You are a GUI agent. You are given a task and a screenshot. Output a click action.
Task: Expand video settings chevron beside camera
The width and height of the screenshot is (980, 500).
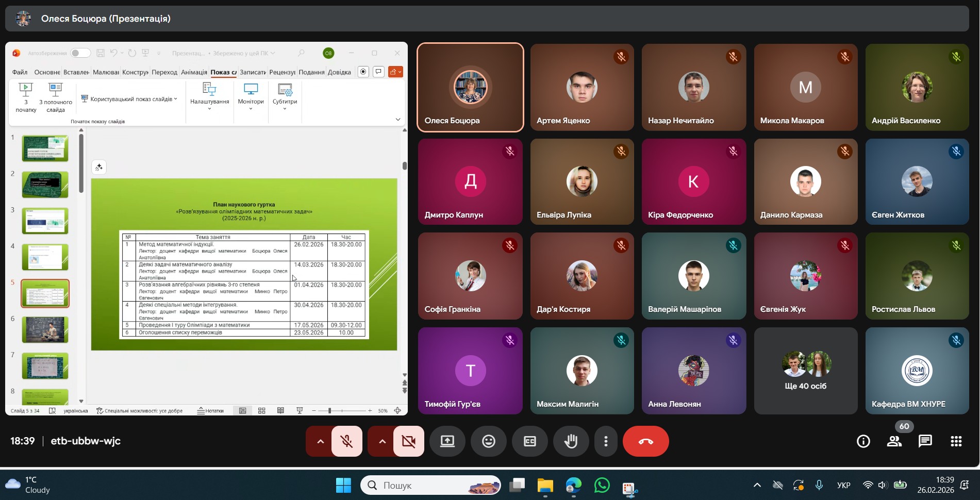pyautogui.click(x=382, y=441)
